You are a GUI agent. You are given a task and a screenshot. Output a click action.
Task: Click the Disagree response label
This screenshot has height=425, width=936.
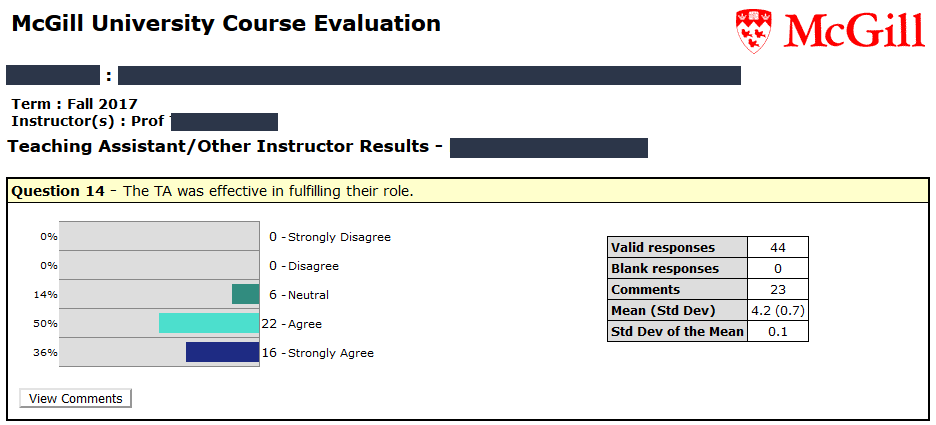(313, 266)
